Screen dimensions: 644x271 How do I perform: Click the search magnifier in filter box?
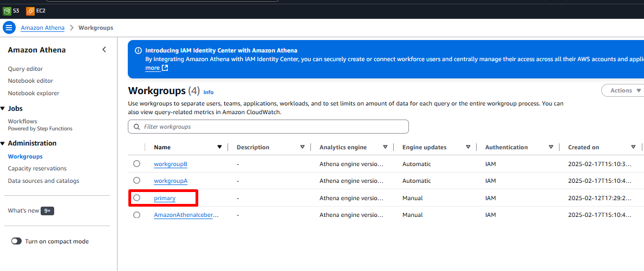coord(135,127)
